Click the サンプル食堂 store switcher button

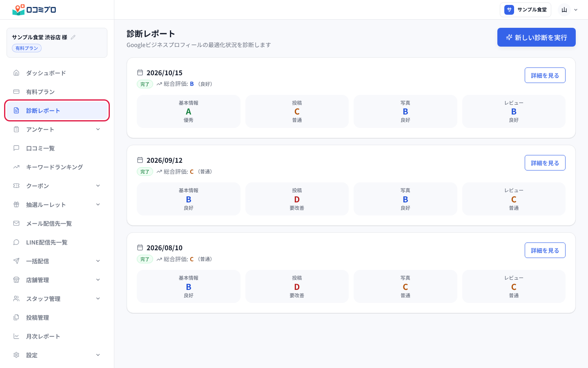coord(526,10)
